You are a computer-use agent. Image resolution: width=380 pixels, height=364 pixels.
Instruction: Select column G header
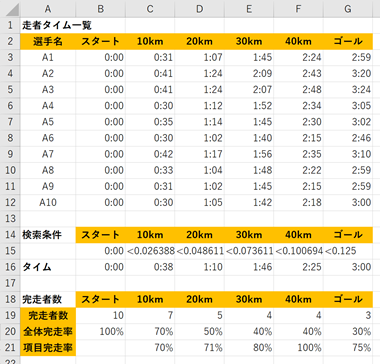[x=348, y=9]
